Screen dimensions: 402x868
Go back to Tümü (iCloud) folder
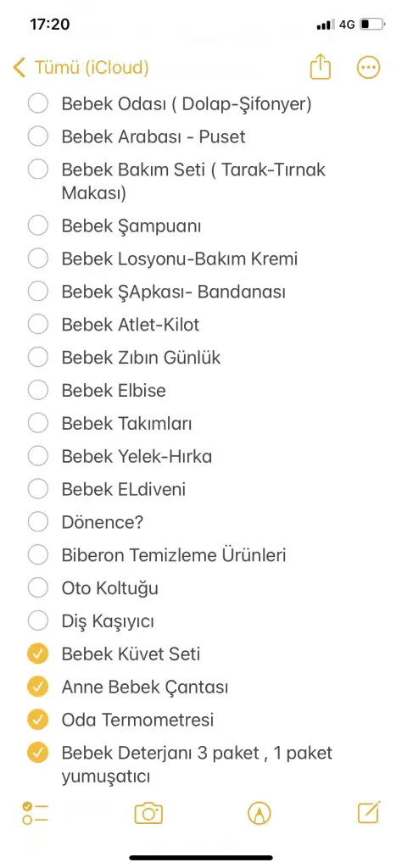pos(92,68)
